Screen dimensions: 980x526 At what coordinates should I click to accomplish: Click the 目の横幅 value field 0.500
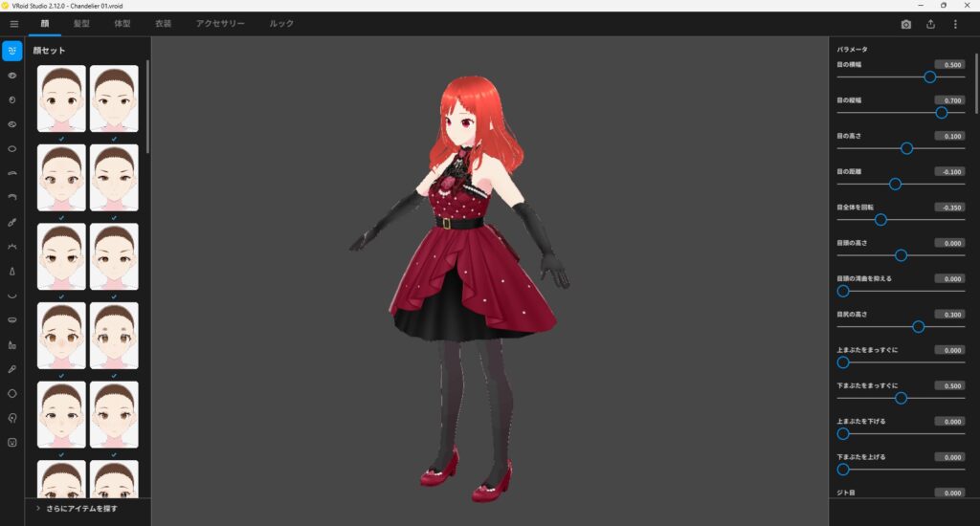(949, 64)
